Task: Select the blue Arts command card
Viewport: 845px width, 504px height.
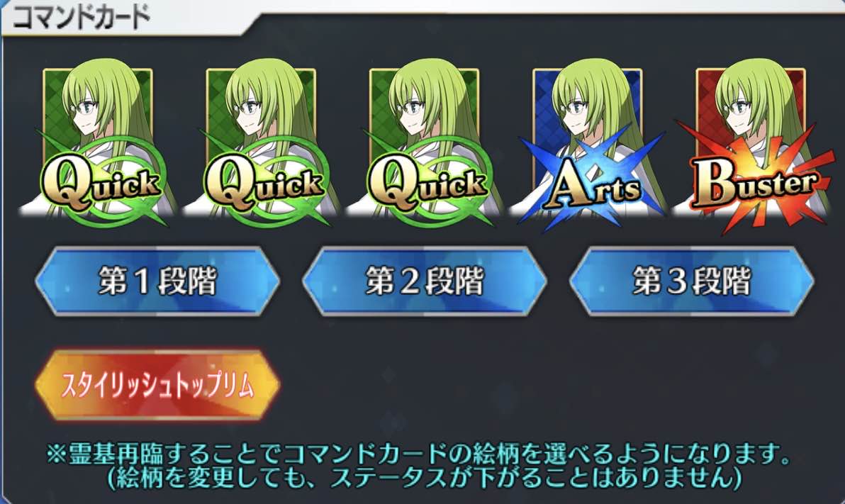Action: pyautogui.click(x=588, y=143)
